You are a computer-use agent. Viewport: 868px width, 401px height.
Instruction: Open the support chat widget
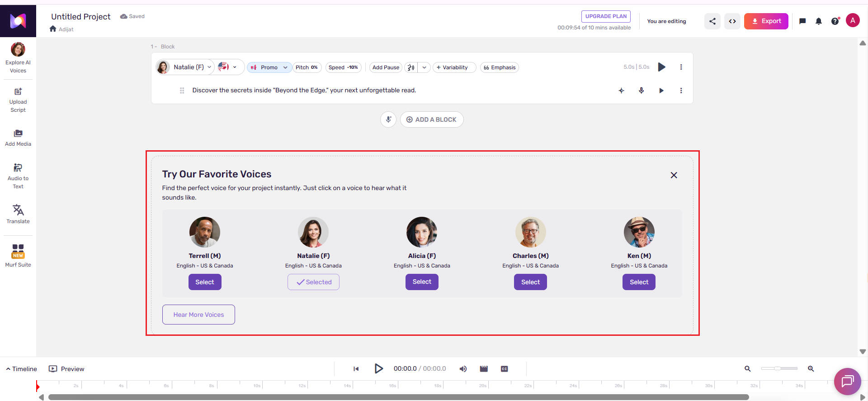[x=847, y=382]
